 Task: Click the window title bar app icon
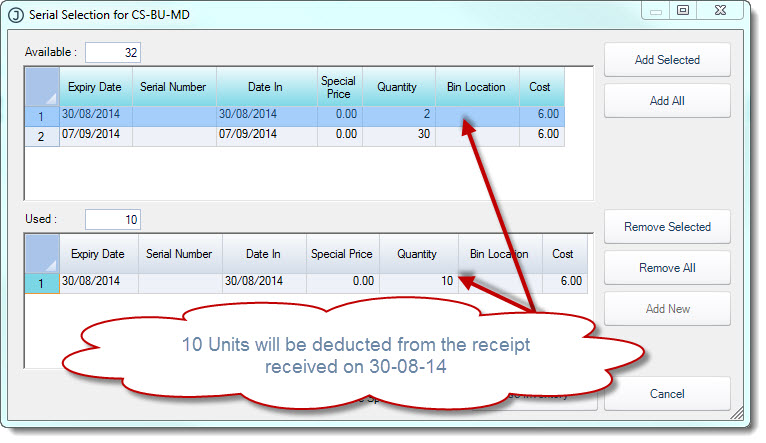[16, 15]
